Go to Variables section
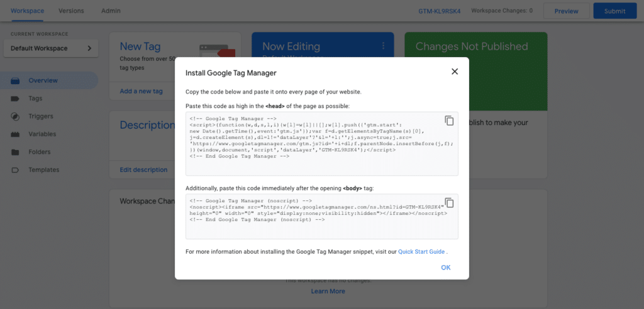 click(42, 134)
